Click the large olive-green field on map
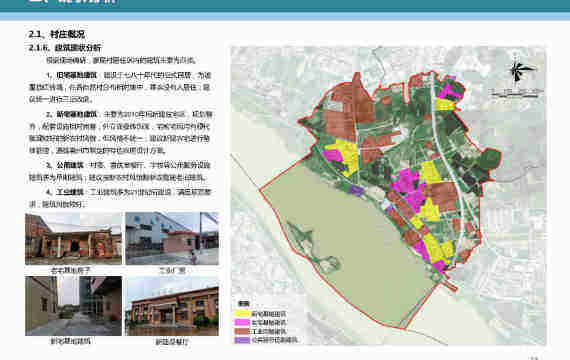 (x=345, y=240)
